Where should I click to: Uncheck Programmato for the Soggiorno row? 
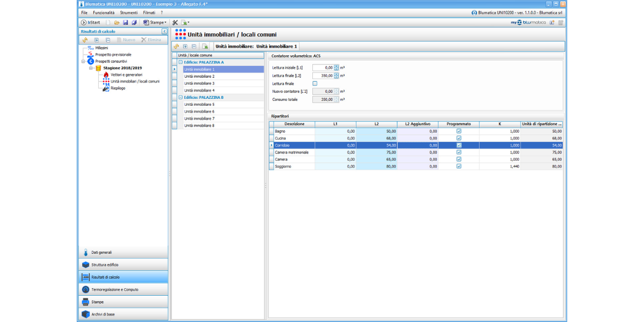click(458, 166)
